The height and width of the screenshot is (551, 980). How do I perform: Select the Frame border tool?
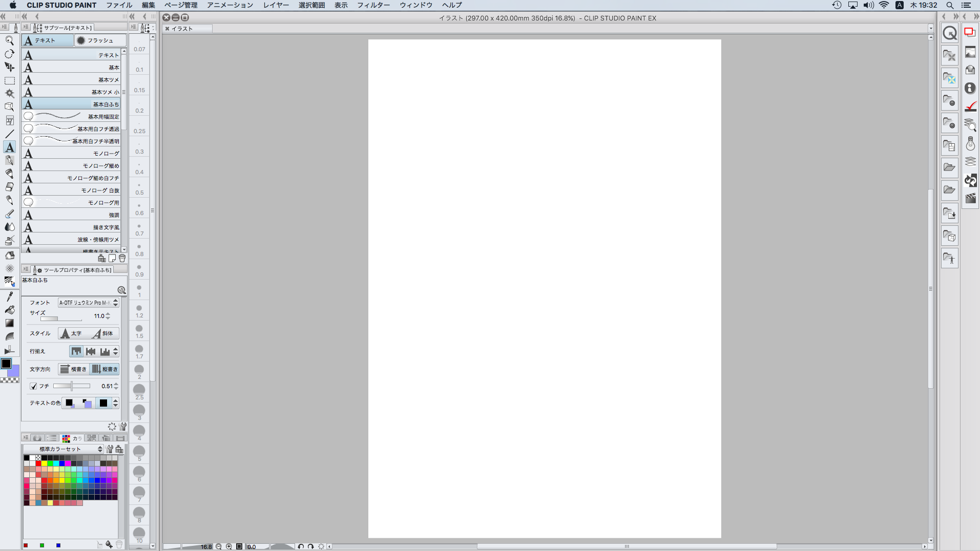point(9,120)
